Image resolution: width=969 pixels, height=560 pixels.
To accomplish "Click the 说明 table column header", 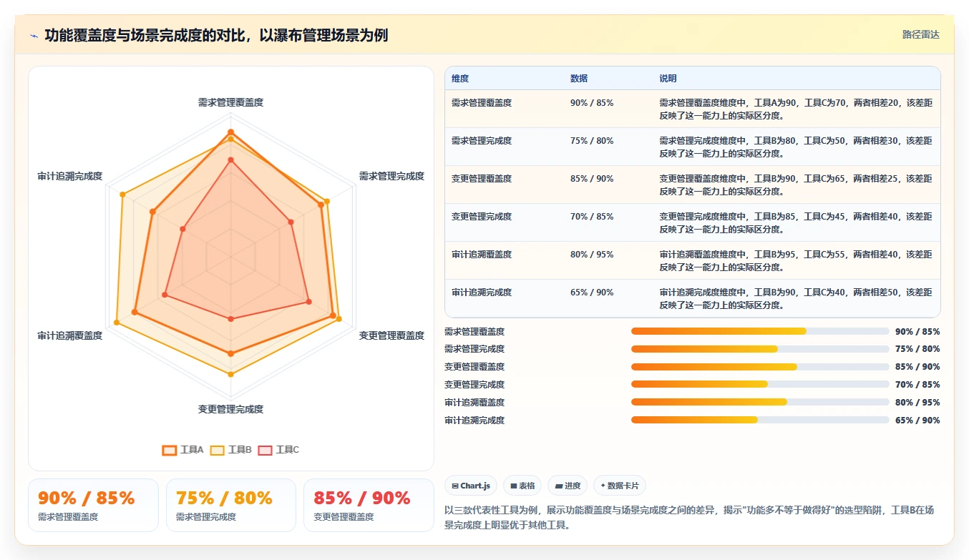I will (x=668, y=79).
